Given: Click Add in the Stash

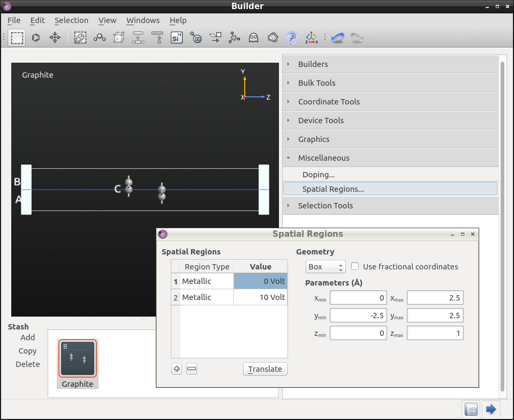Looking at the screenshot, I should [x=27, y=337].
